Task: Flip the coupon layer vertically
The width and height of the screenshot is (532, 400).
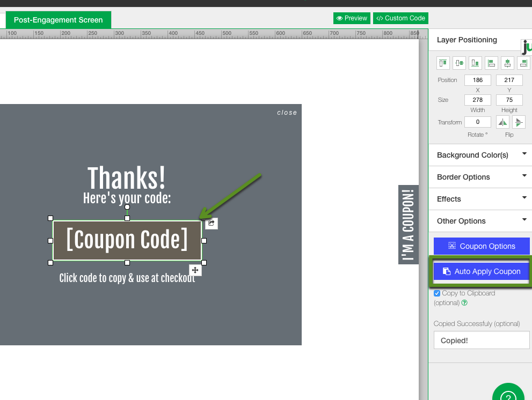Action: click(x=519, y=122)
